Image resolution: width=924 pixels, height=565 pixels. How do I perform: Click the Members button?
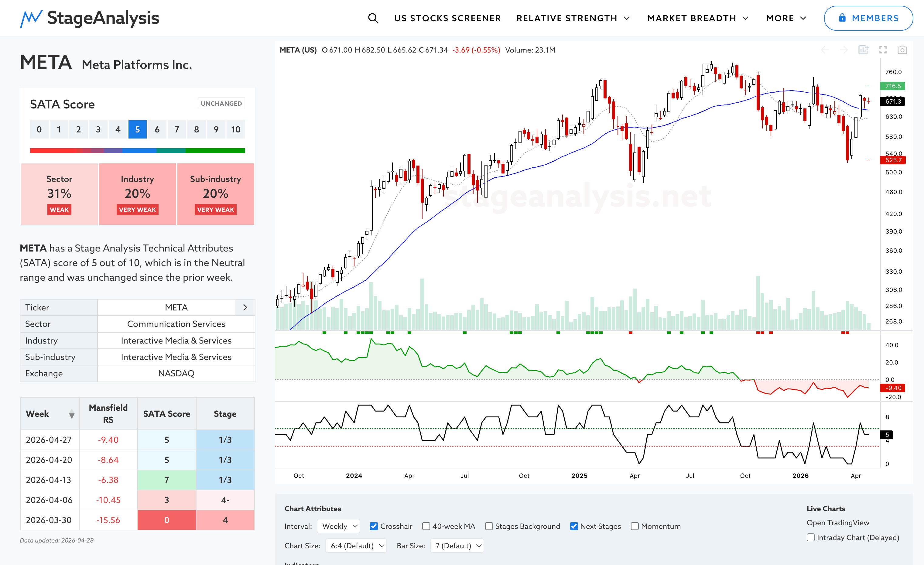pos(868,18)
